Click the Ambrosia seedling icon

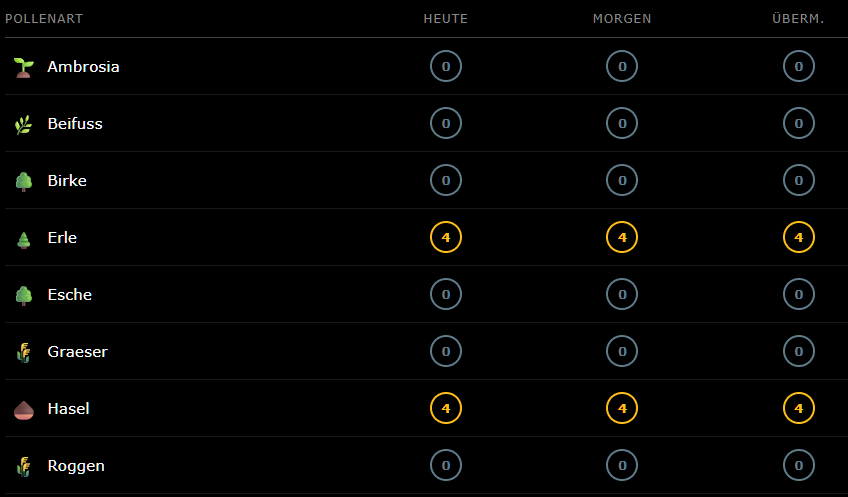pyautogui.click(x=23, y=67)
